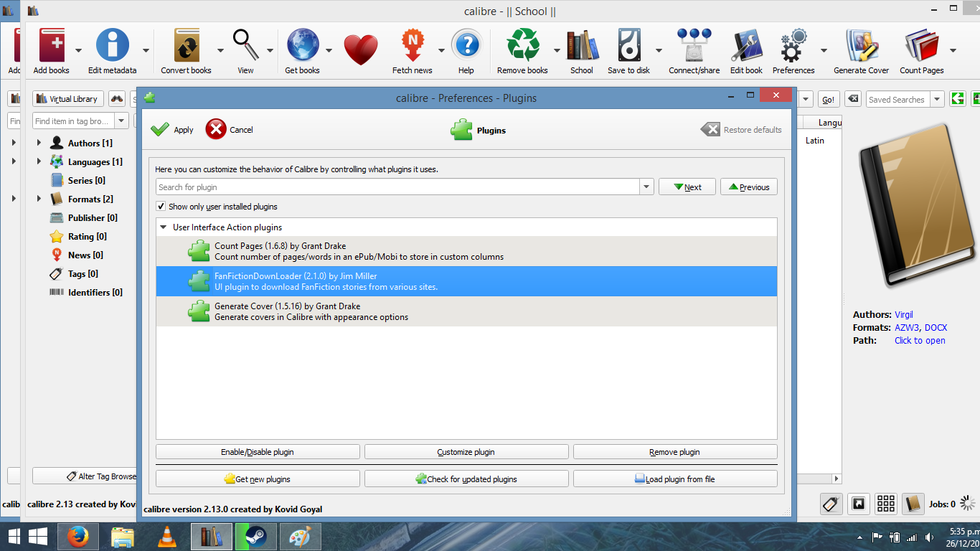Toggle the tag browser status icon
Viewport: 980px width, 551px height.
(x=831, y=504)
